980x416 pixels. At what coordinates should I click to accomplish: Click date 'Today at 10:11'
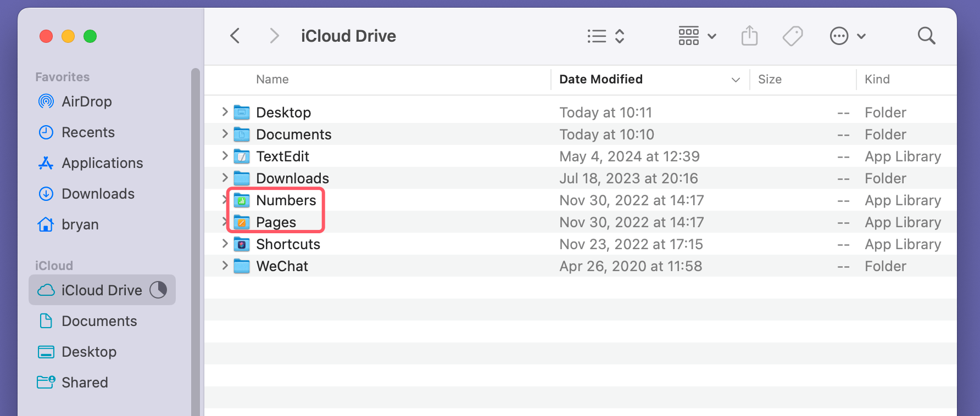pyautogui.click(x=606, y=113)
